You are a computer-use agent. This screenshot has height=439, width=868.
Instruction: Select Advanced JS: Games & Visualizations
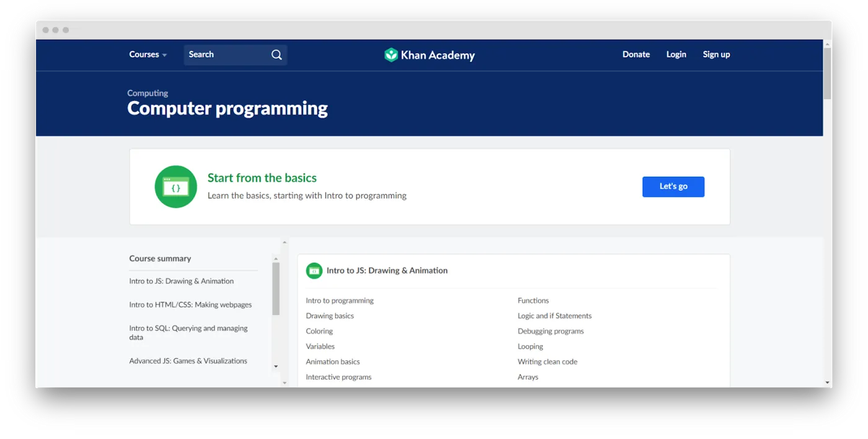coord(188,361)
